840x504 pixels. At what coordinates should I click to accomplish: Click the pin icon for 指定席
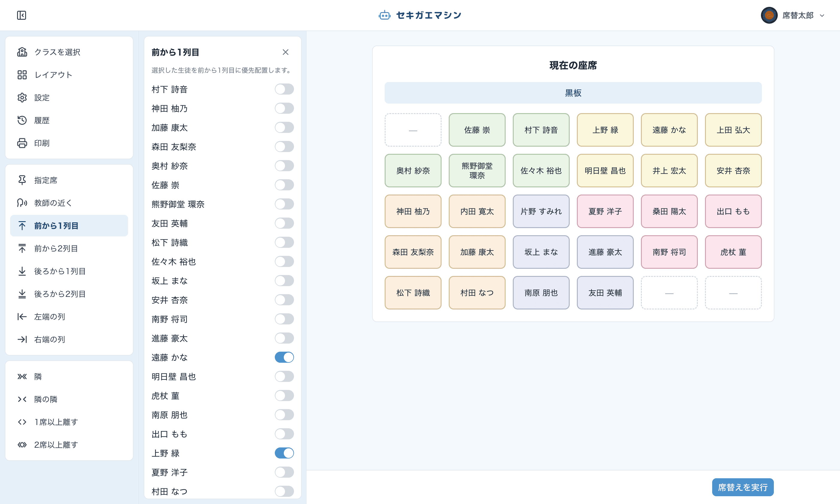[22, 180]
